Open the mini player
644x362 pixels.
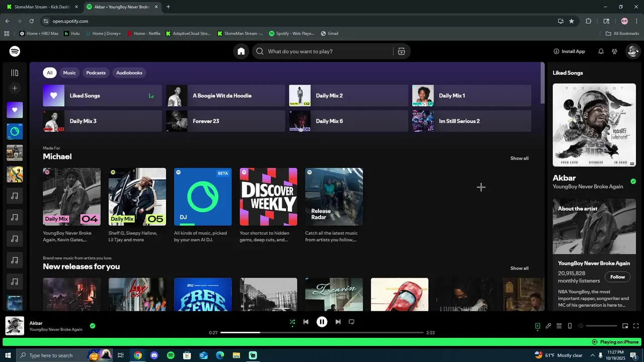[625, 326]
